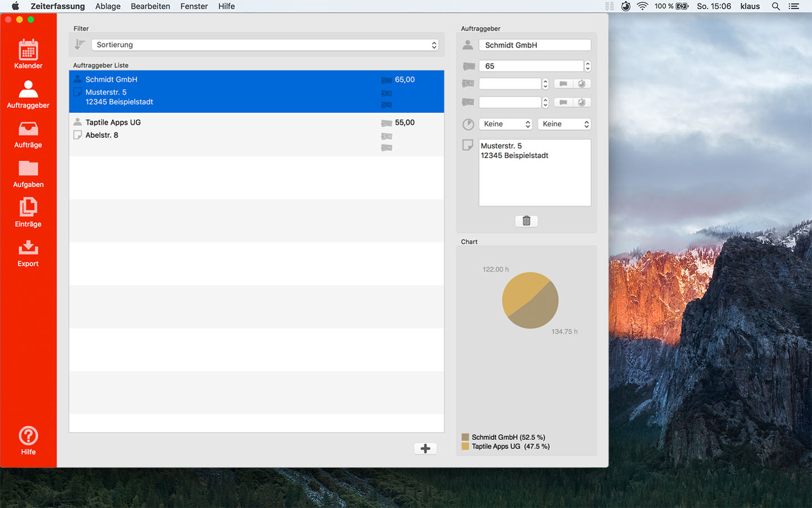The height and width of the screenshot is (508, 812).
Task: Click the user name klaus in menu bar
Action: pyautogui.click(x=750, y=6)
